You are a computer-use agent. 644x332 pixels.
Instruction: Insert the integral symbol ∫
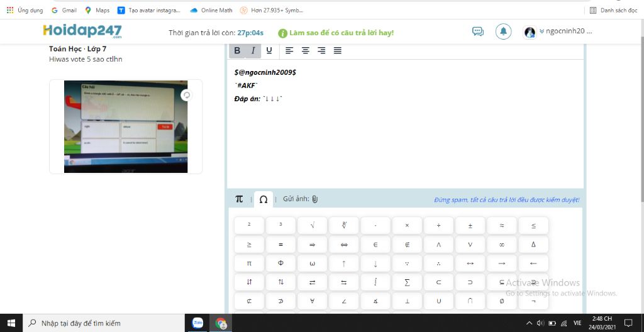[376, 282]
